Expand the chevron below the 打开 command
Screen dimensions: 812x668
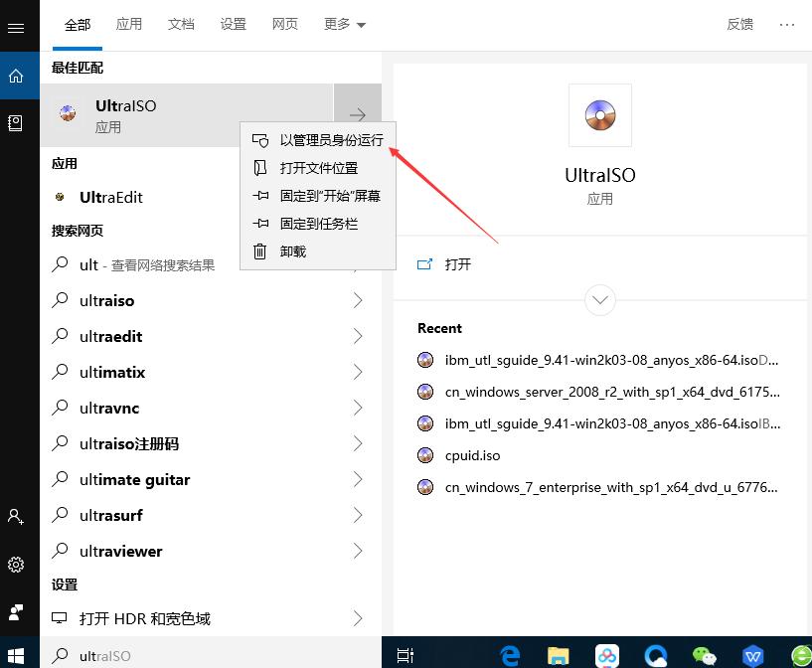click(x=599, y=299)
